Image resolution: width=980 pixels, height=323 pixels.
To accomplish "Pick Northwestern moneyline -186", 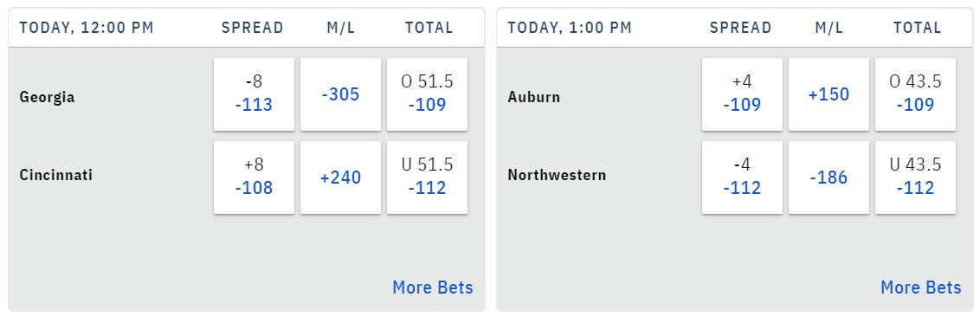I will click(x=828, y=178).
